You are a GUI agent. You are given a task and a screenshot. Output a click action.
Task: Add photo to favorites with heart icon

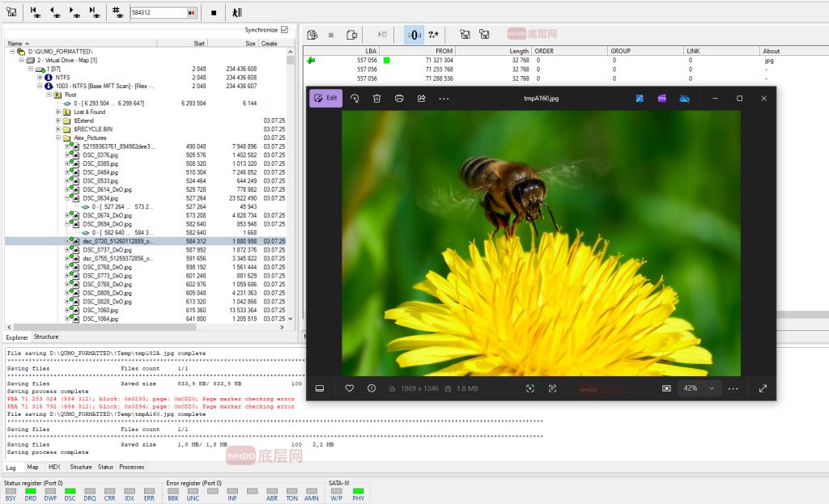(x=349, y=388)
